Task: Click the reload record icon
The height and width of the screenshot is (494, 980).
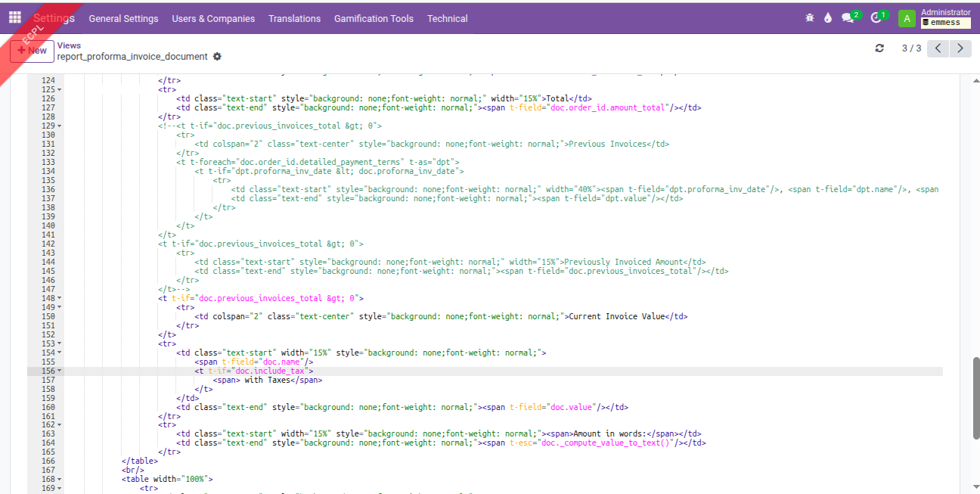Action: tap(879, 48)
